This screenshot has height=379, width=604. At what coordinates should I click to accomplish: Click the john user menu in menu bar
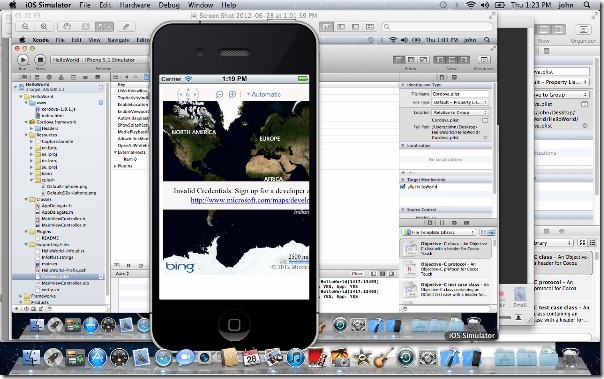[565, 5]
